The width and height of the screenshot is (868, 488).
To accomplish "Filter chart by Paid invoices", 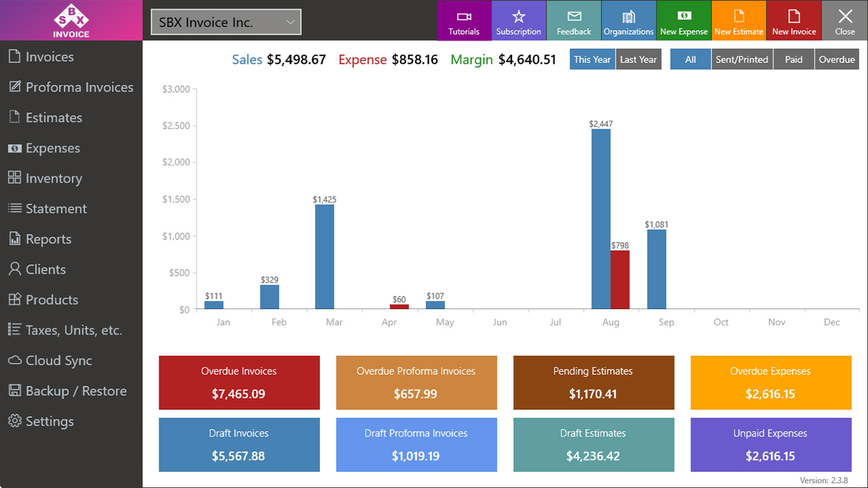I will (793, 59).
